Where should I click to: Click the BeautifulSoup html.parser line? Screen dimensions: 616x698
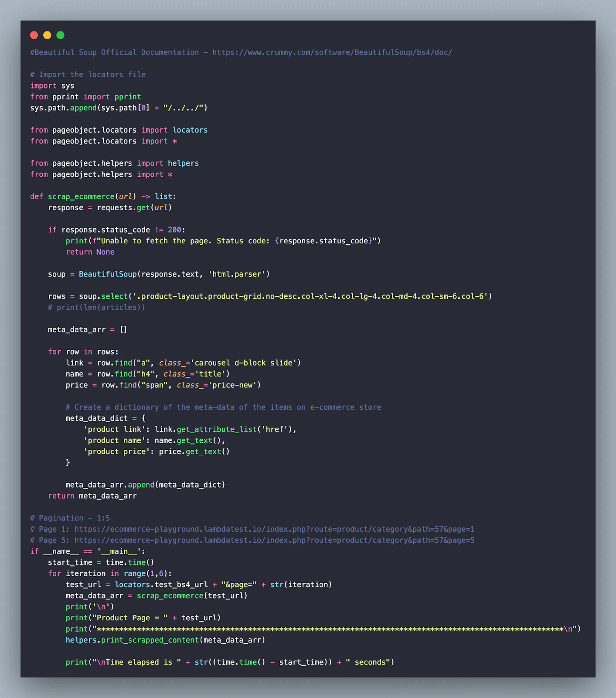[159, 274]
